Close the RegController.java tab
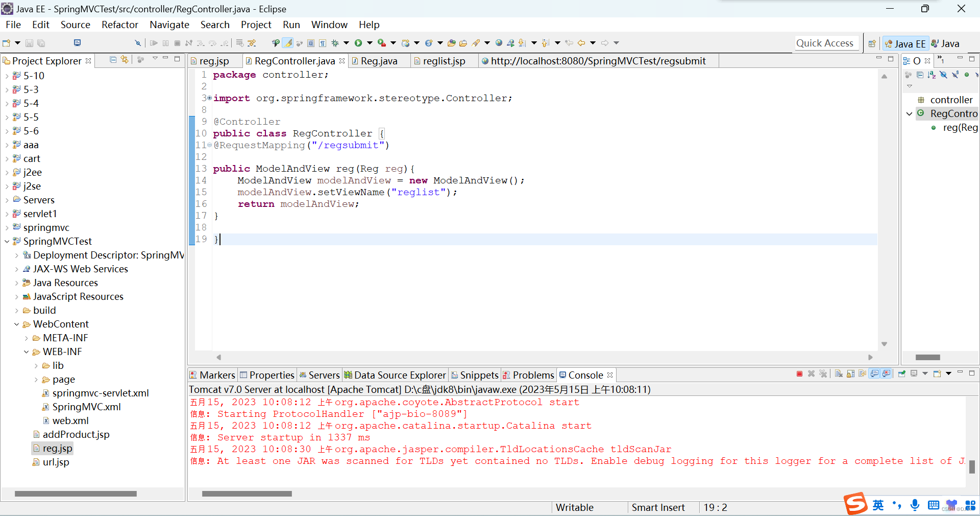Screen dimensions: 980x516 [x=342, y=61]
